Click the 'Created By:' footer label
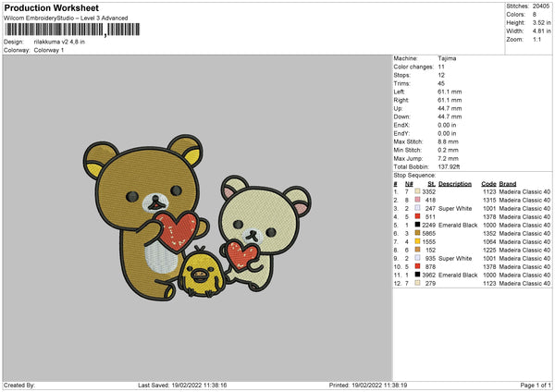Screen dimensions: 555x392 point(19,385)
